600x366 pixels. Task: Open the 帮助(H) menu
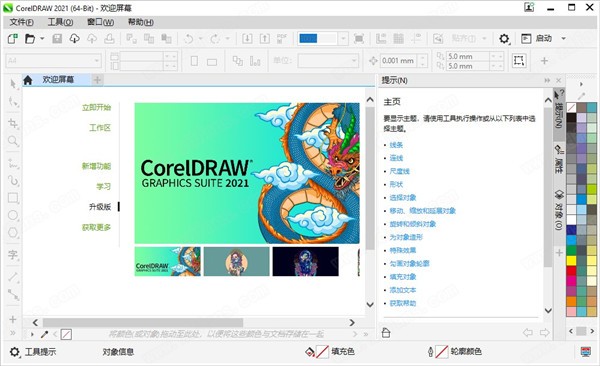coord(141,22)
